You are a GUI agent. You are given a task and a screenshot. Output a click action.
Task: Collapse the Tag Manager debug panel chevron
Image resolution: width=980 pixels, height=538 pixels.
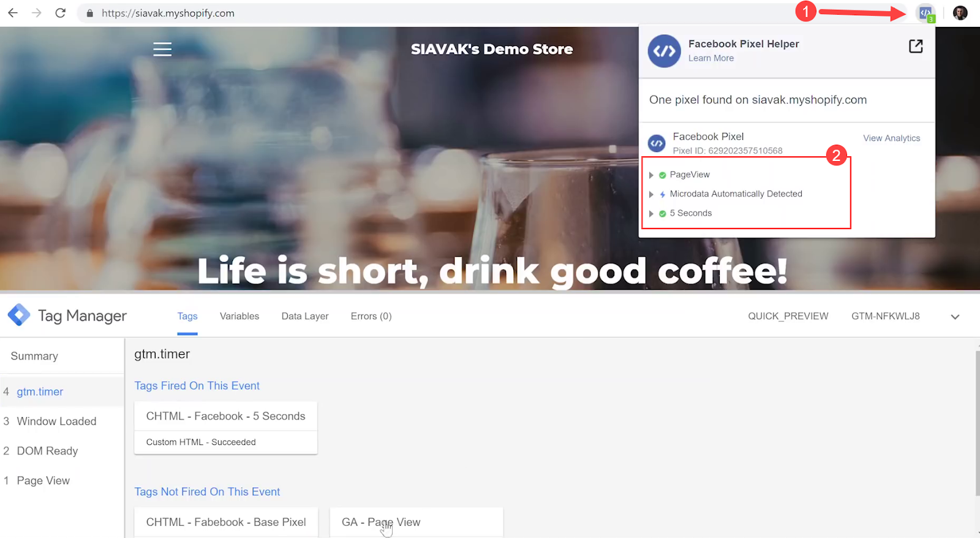[x=955, y=317]
